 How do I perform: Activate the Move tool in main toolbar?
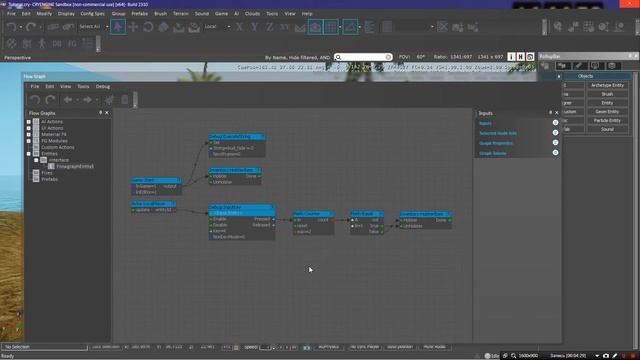[133, 27]
